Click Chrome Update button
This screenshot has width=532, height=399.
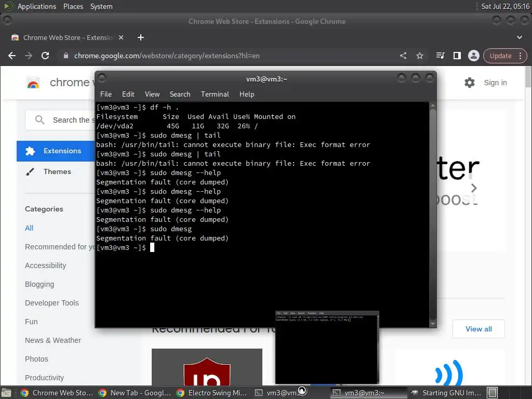[500, 56]
